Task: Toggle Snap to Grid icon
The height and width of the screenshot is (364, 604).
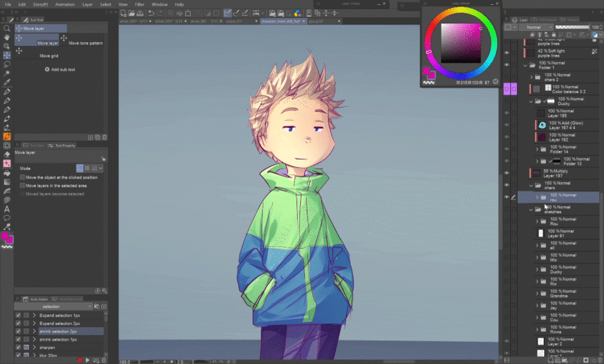Action: click(245, 13)
